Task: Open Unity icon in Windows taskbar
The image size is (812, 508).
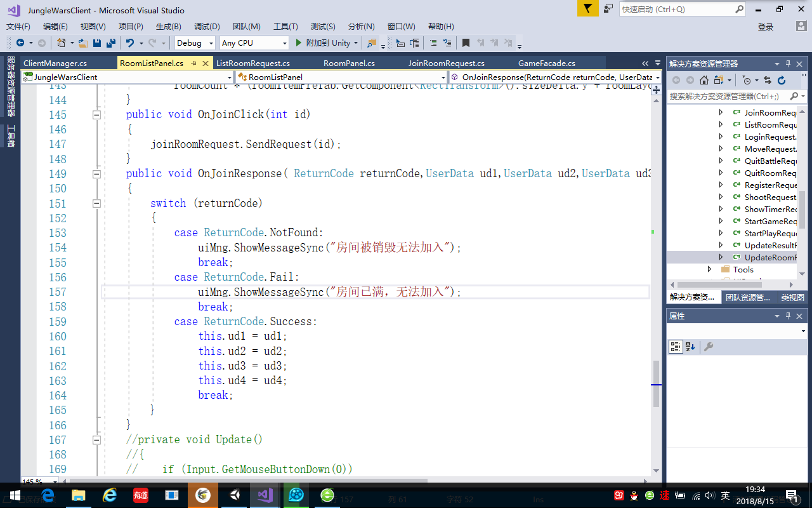Action: point(235,495)
